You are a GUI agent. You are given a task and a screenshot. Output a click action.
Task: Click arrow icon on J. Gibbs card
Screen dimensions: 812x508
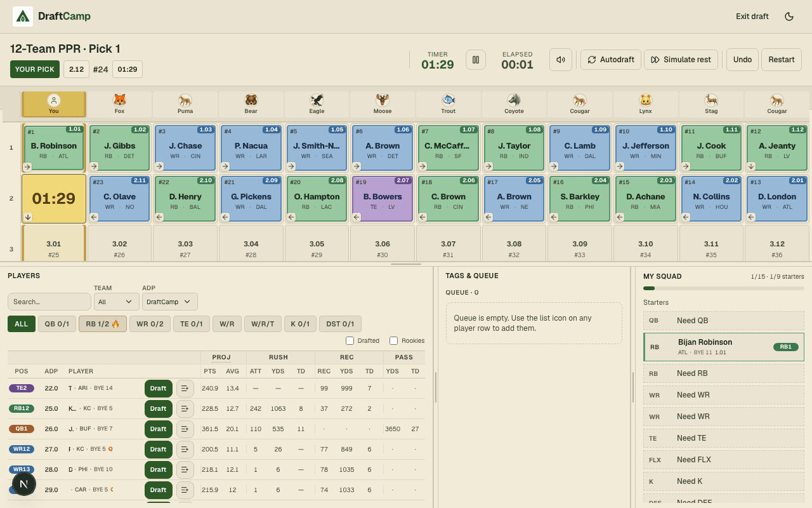tap(94, 166)
